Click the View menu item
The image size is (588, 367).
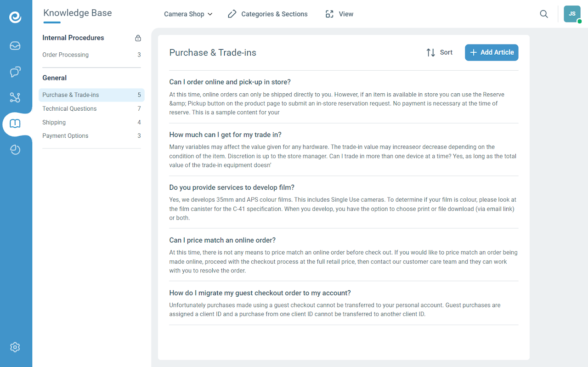[x=339, y=14]
